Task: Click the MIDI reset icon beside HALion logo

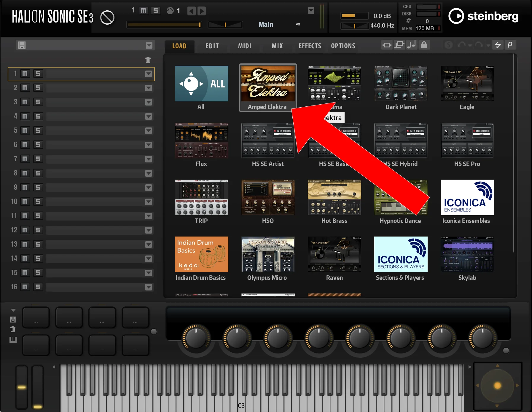Action: tap(107, 17)
